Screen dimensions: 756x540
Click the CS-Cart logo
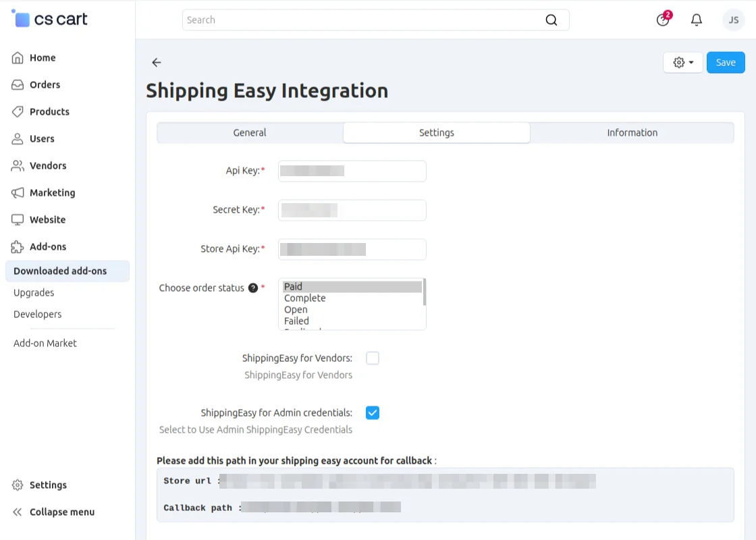pyautogui.click(x=49, y=20)
